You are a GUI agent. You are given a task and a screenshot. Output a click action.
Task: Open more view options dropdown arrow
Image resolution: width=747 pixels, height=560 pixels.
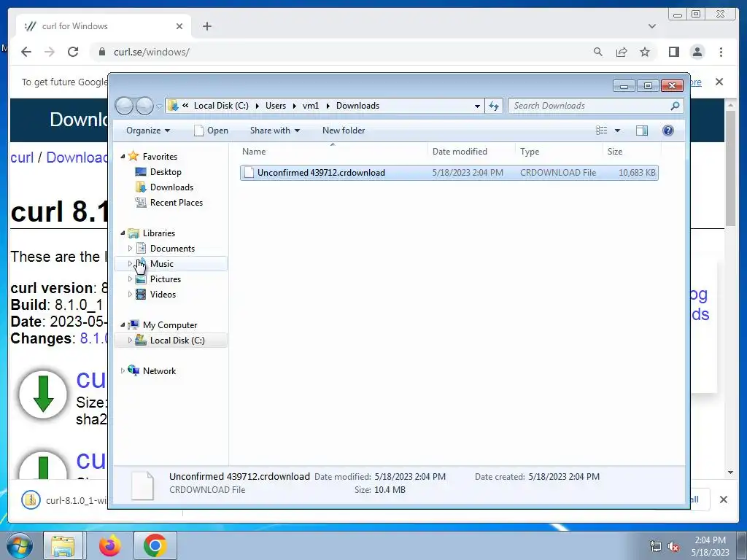(x=617, y=131)
